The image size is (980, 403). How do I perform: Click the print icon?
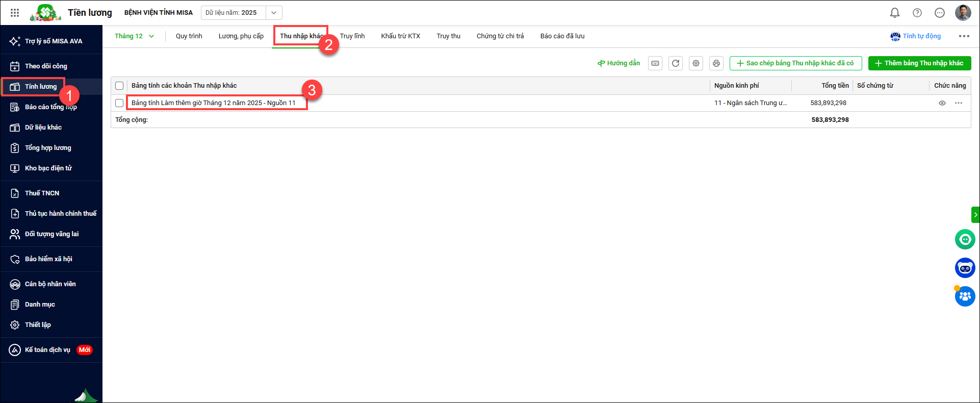(716, 63)
